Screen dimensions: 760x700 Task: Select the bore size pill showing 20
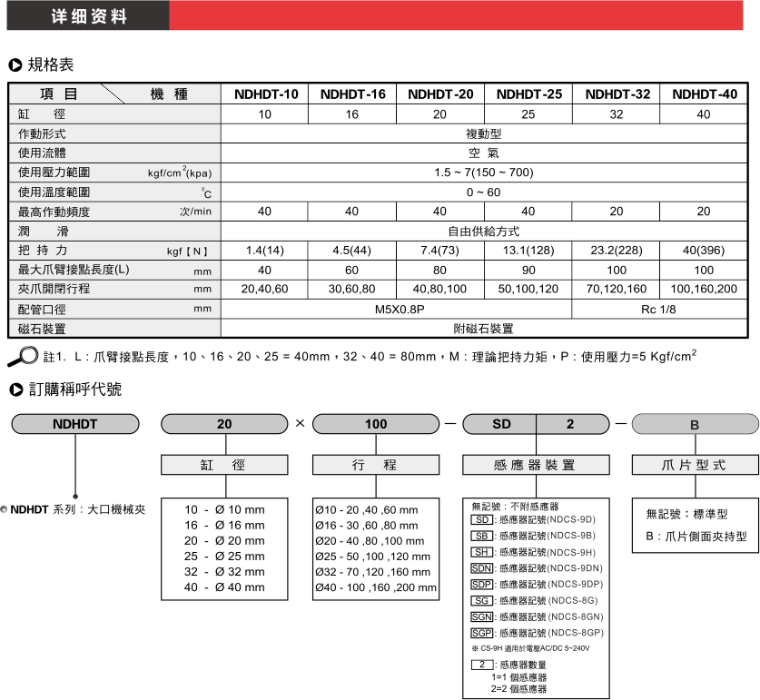224,424
